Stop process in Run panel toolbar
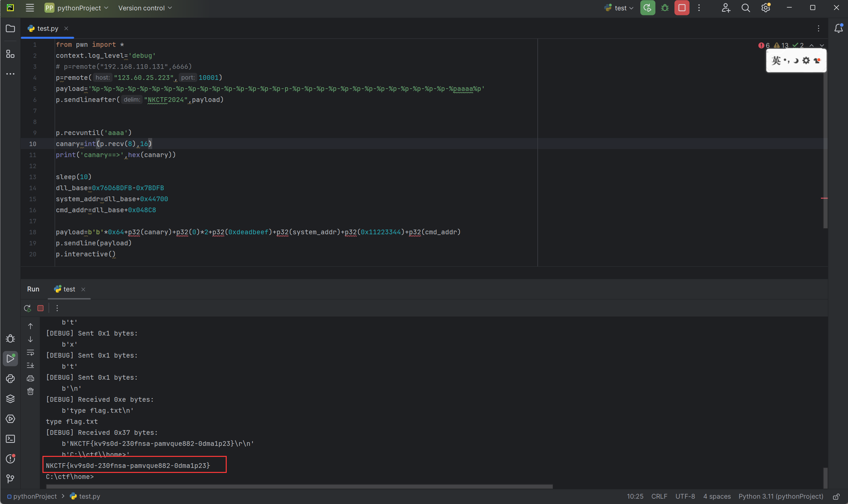The height and width of the screenshot is (504, 848). [40, 308]
